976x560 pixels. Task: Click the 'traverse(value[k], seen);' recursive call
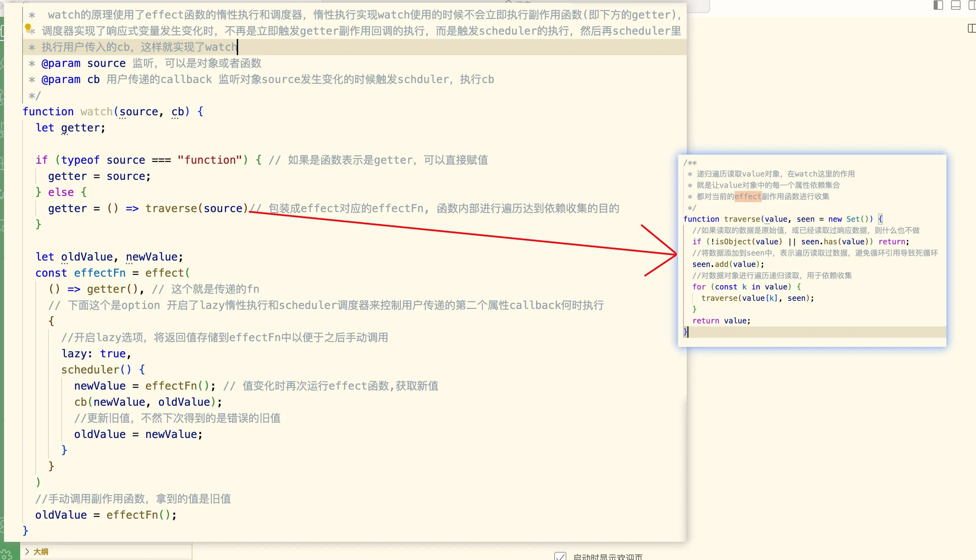pyautogui.click(x=757, y=298)
